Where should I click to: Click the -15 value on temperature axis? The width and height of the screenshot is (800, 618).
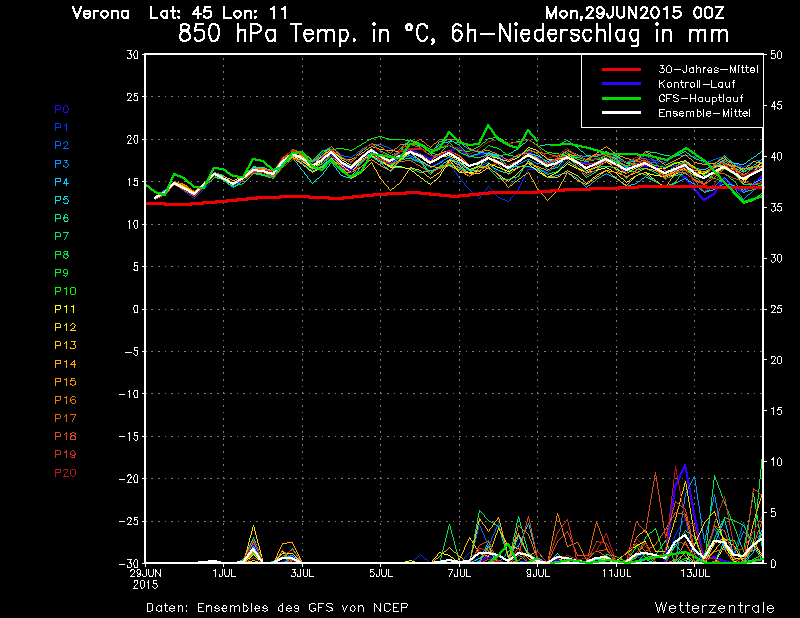[x=129, y=437]
